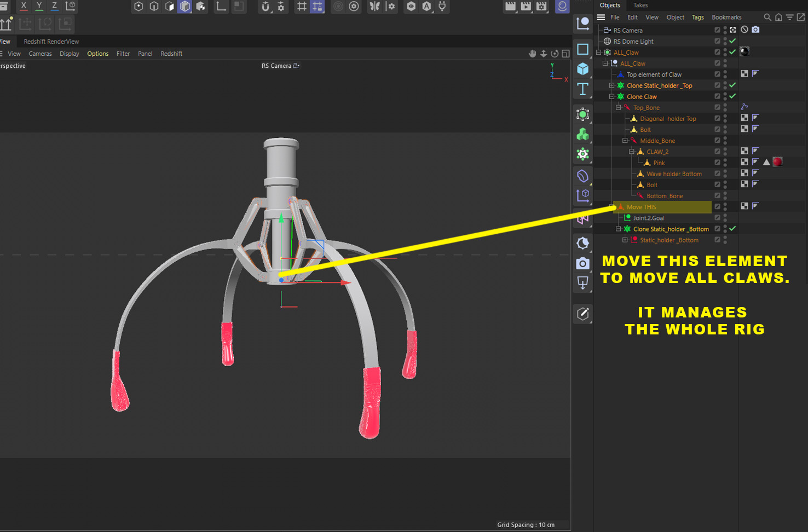
Task: Click the magnet Snap icon
Action: pos(266,7)
